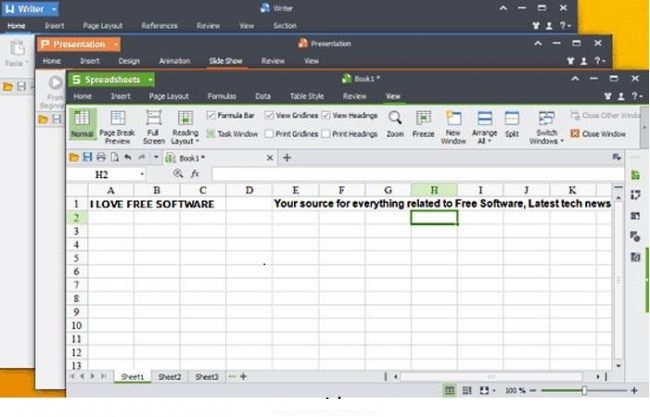The image size is (650, 417).
Task: Click the top green sidebar icon
Action: tap(635, 175)
